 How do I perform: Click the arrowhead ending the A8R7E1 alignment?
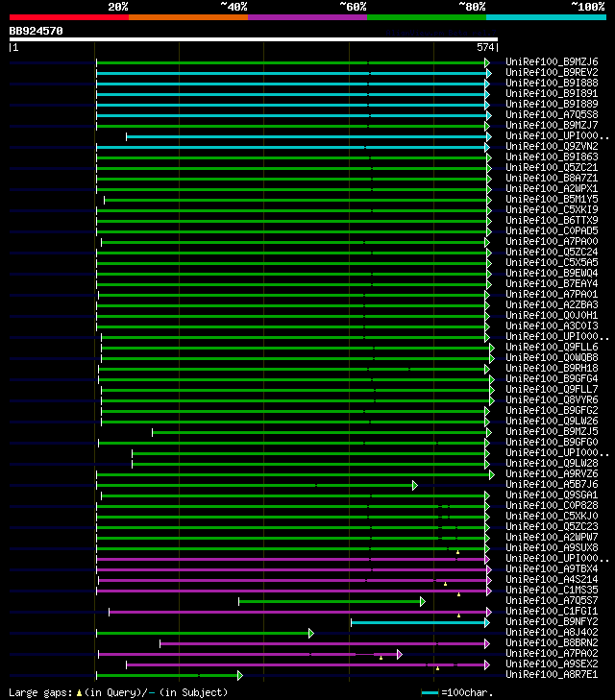click(240, 675)
